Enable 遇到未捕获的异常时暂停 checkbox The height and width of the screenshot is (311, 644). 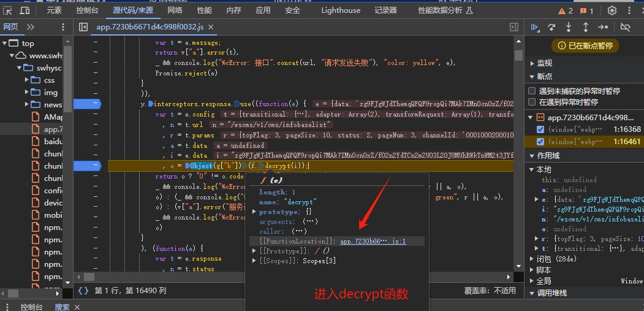point(532,91)
